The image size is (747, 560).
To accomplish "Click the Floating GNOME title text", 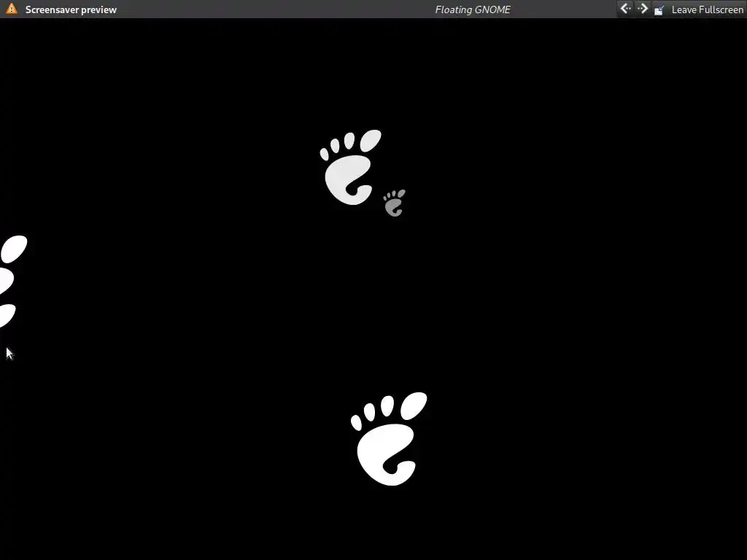I will pos(473,9).
